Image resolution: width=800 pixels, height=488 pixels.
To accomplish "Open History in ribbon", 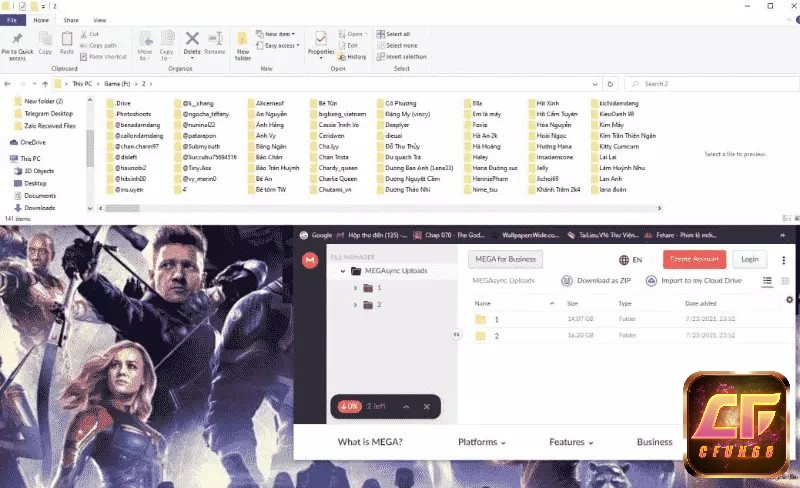I will [x=352, y=57].
